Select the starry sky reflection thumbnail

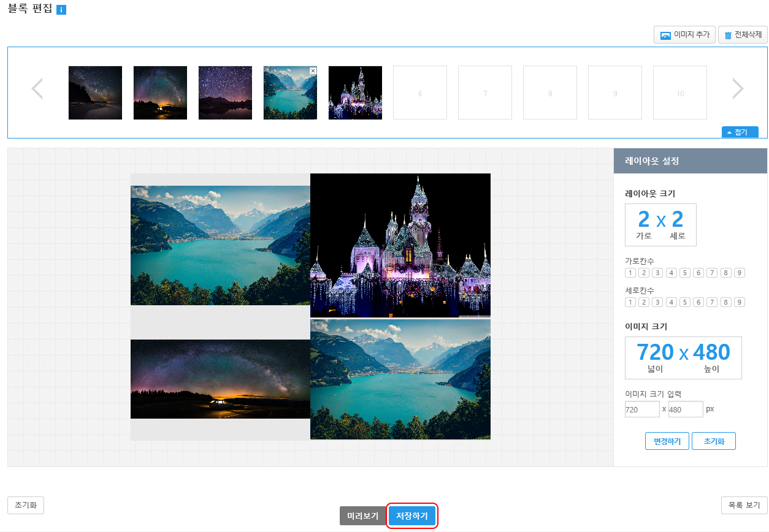pyautogui.click(x=225, y=93)
